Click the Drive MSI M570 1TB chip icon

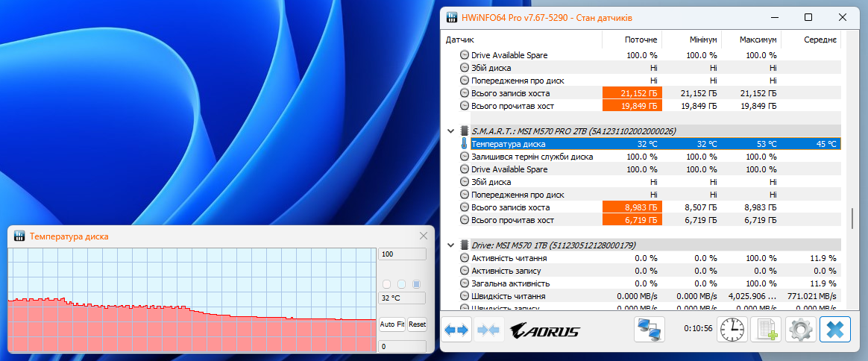(464, 245)
